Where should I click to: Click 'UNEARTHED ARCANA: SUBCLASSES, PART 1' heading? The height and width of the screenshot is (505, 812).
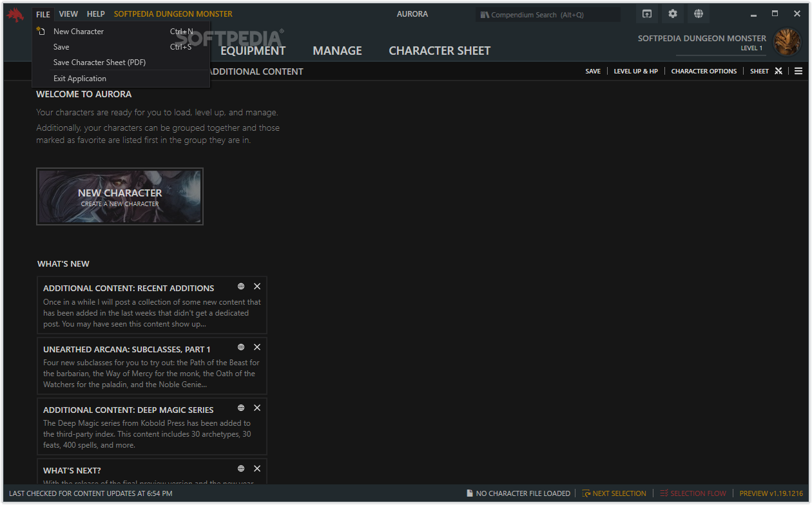(x=127, y=350)
